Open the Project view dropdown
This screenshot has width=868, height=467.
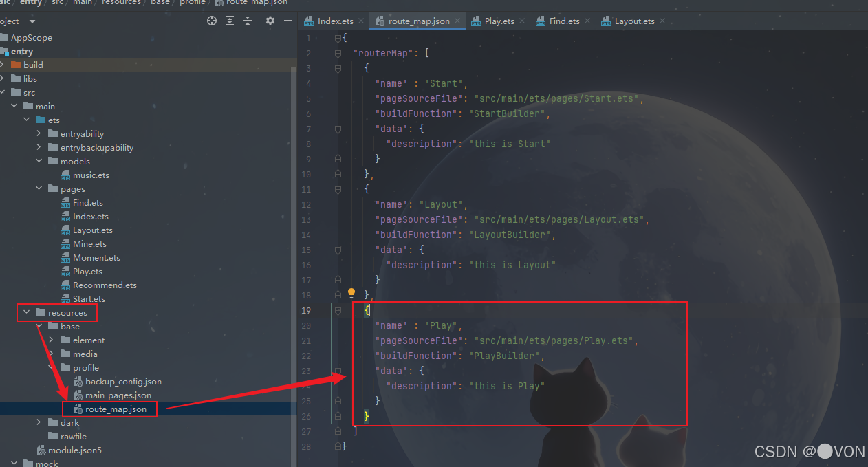point(32,21)
